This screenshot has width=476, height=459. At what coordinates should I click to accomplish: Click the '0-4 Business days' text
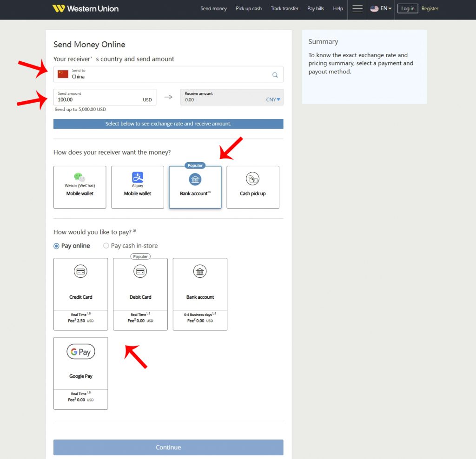[x=200, y=315]
